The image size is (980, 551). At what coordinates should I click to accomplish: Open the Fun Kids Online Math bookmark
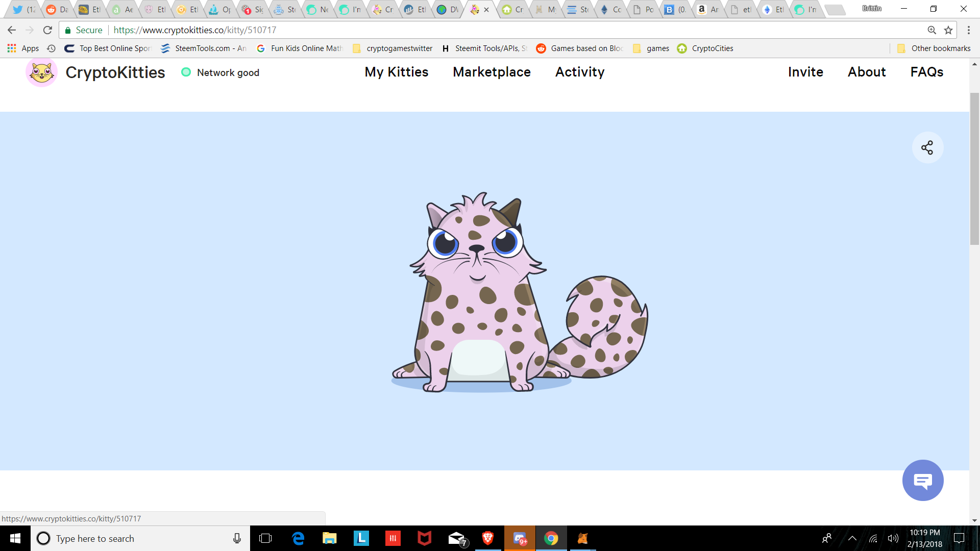[x=300, y=48]
